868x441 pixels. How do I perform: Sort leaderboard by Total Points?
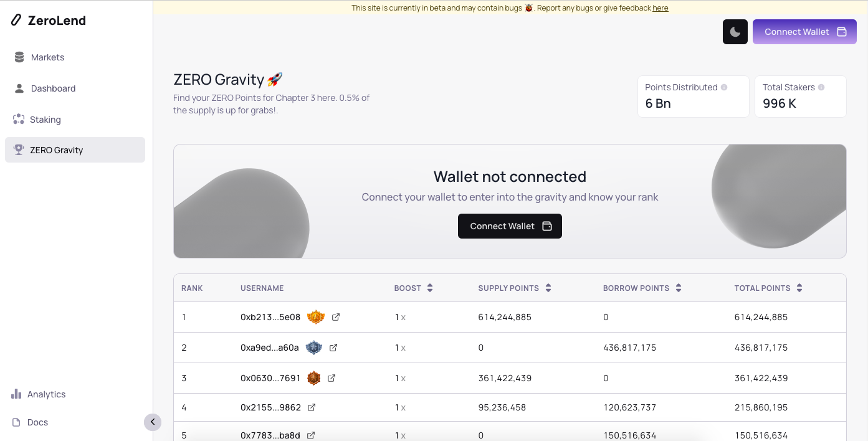799,288
